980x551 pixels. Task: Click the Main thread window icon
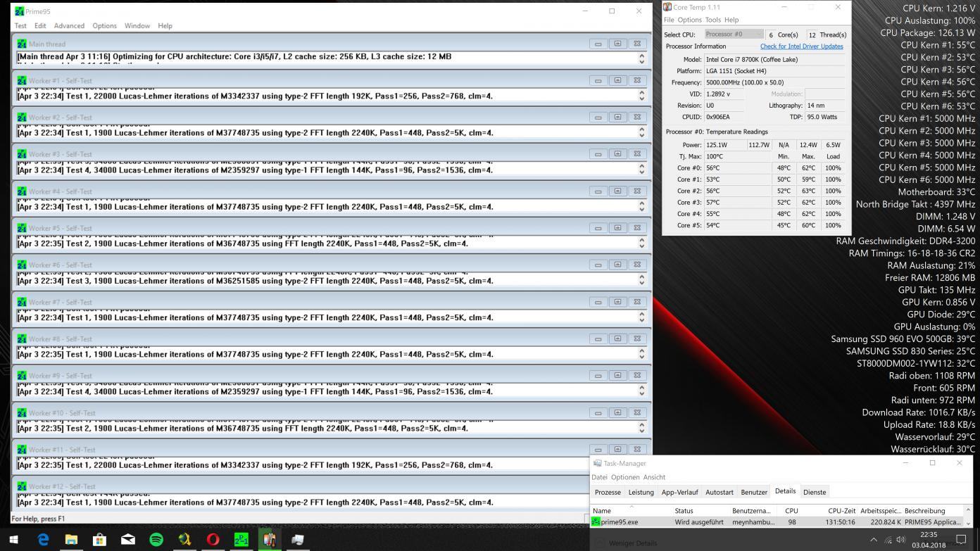(x=22, y=44)
